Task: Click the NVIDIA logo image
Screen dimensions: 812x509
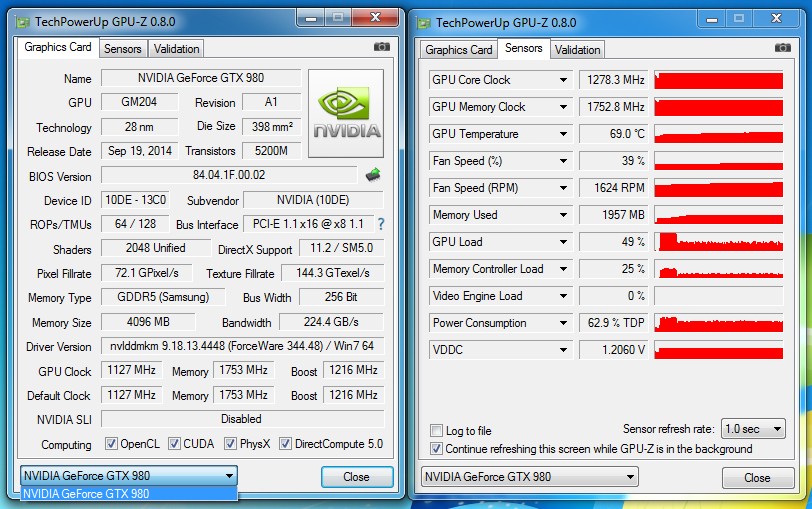Action: tap(346, 113)
